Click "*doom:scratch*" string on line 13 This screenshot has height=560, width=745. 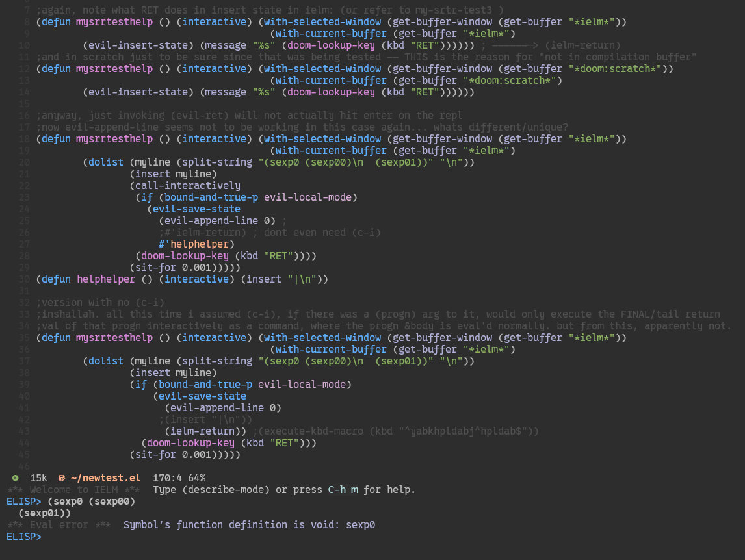(509, 81)
